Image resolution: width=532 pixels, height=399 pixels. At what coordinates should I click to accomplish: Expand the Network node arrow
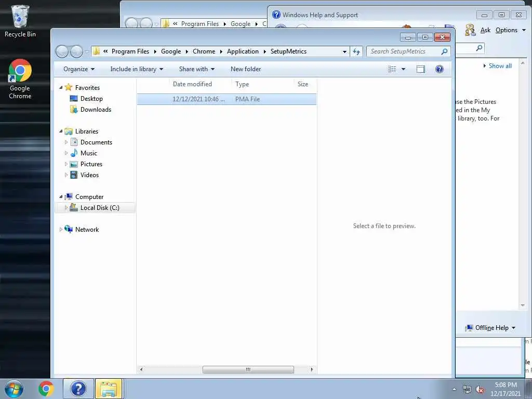tap(61, 230)
